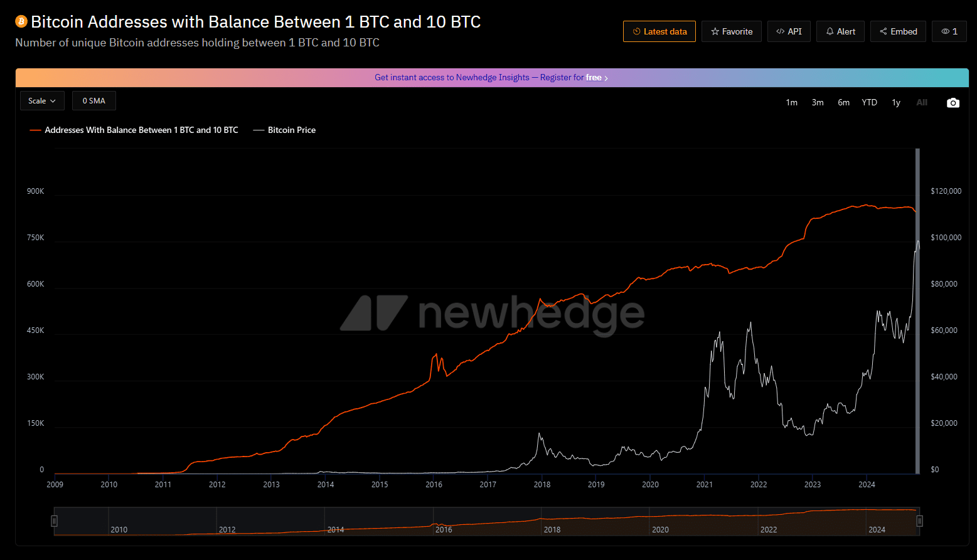Click the 2018 x-axis label
977x560 pixels.
tap(542, 485)
